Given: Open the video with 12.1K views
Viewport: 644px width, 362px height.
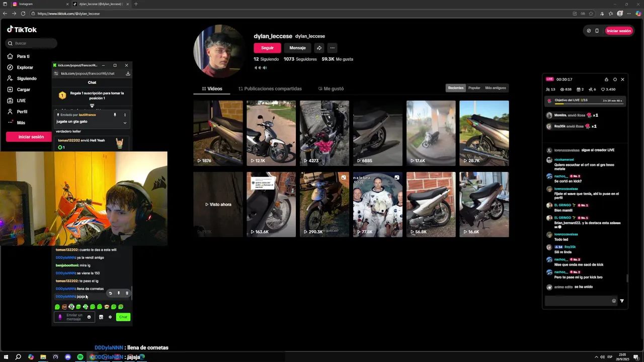Looking at the screenshot, I should pyautogui.click(x=271, y=133).
